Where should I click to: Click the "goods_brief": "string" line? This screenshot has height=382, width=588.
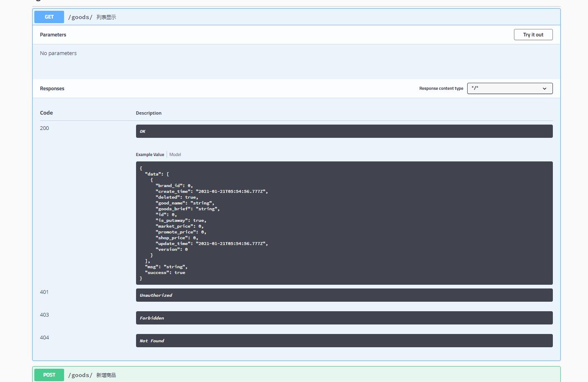pyautogui.click(x=188, y=209)
